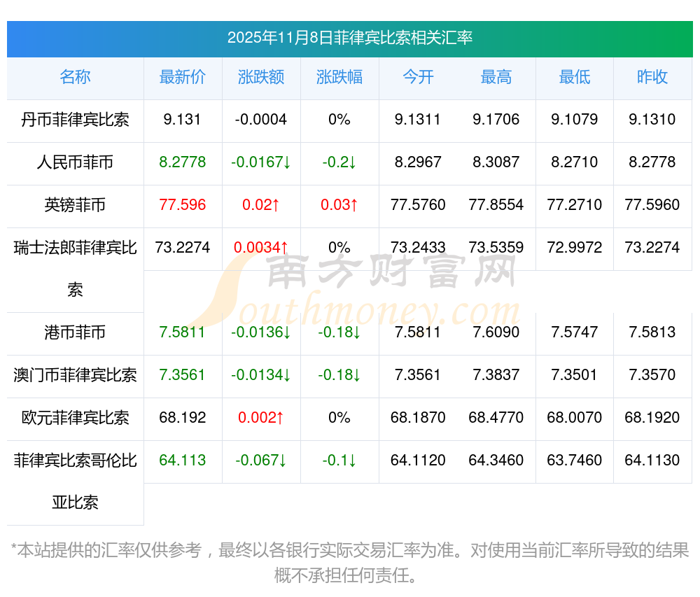700x597 pixels.
Task: Select the 最新价 column header
Action: (x=183, y=77)
